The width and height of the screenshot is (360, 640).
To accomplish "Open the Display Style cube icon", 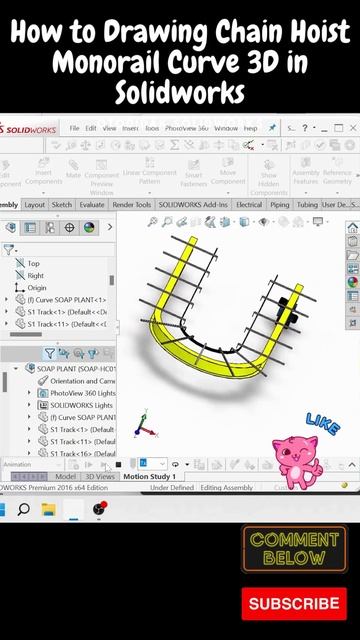I will 244,222.
